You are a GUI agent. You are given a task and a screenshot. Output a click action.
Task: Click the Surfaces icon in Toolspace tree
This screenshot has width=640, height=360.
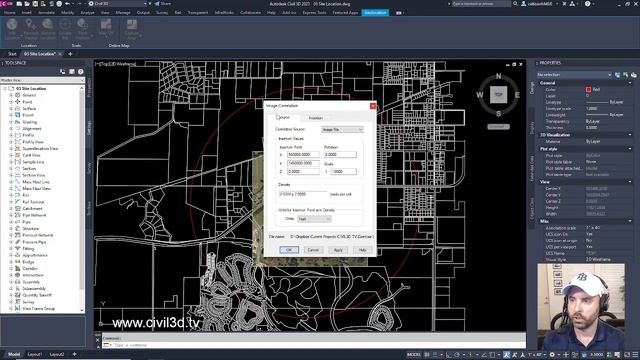coord(18,109)
